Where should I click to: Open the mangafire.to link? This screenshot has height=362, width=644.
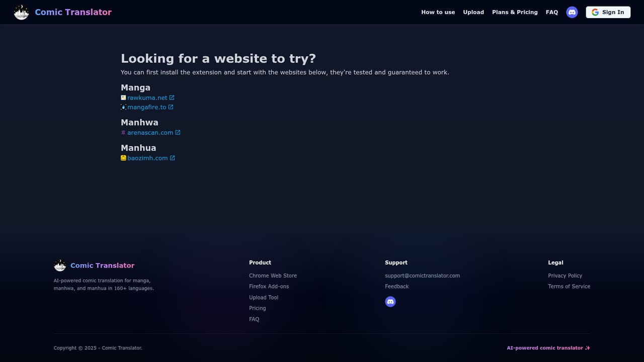[x=147, y=107]
